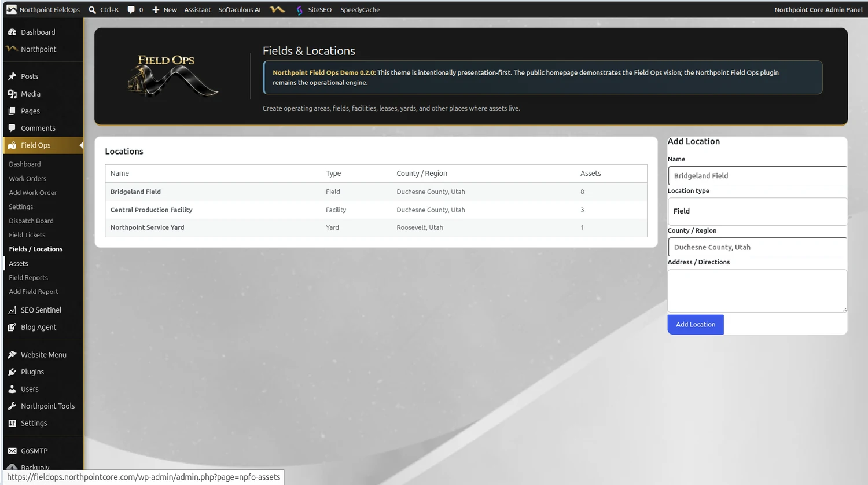Click the Northpoint FieldOps site icon in admin bar
This screenshot has width=868, height=485.
[x=12, y=9]
